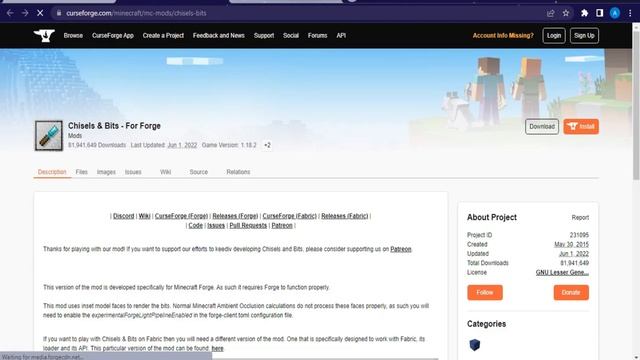Viewport: 640px width, 360px height.
Task: Click the Sign Up button
Action: click(x=584, y=36)
